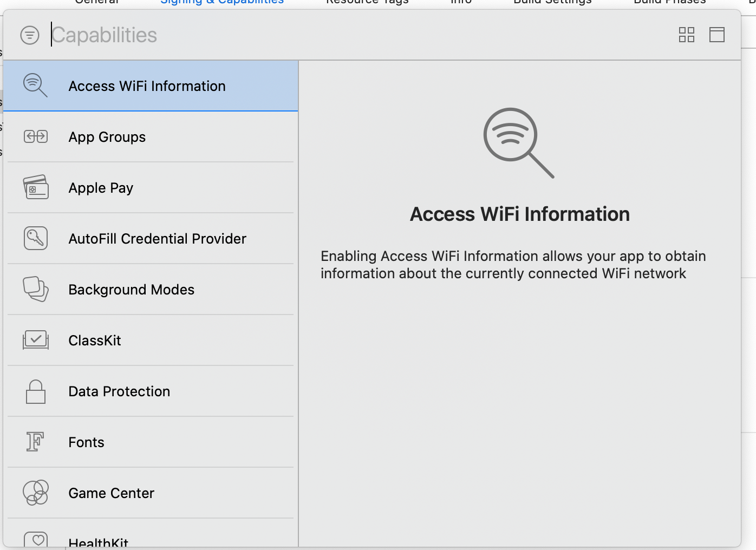The width and height of the screenshot is (756, 550).
Task: Click the App Groups icon
Action: click(x=35, y=136)
